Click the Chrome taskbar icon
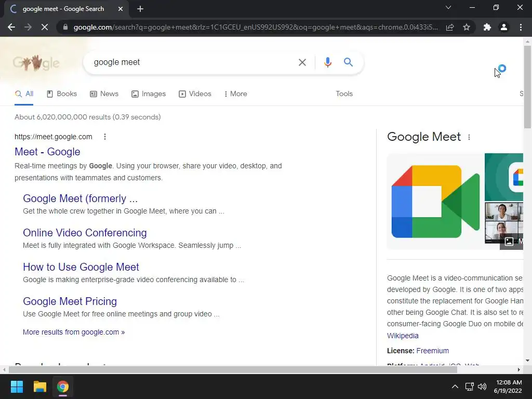This screenshot has width=532, height=399. pos(63,387)
